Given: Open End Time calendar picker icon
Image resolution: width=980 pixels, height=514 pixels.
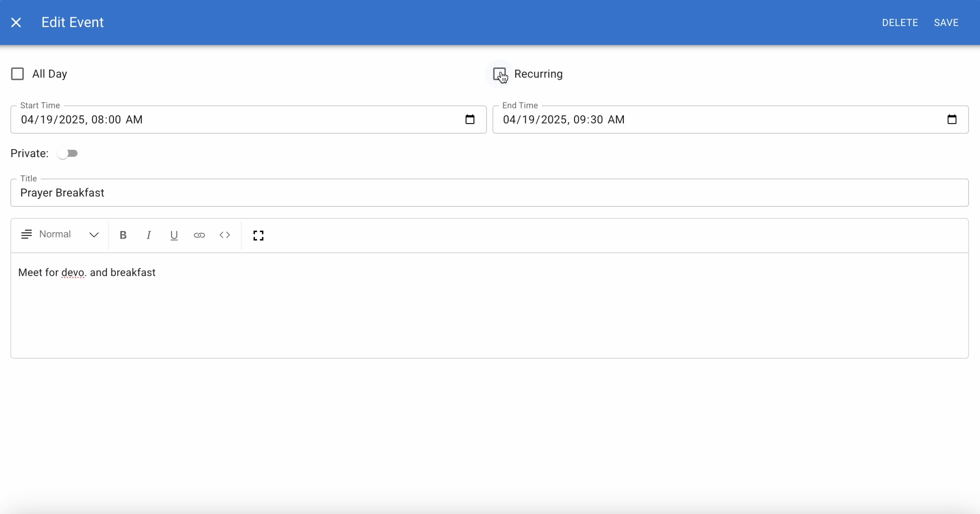Looking at the screenshot, I should 951,120.
